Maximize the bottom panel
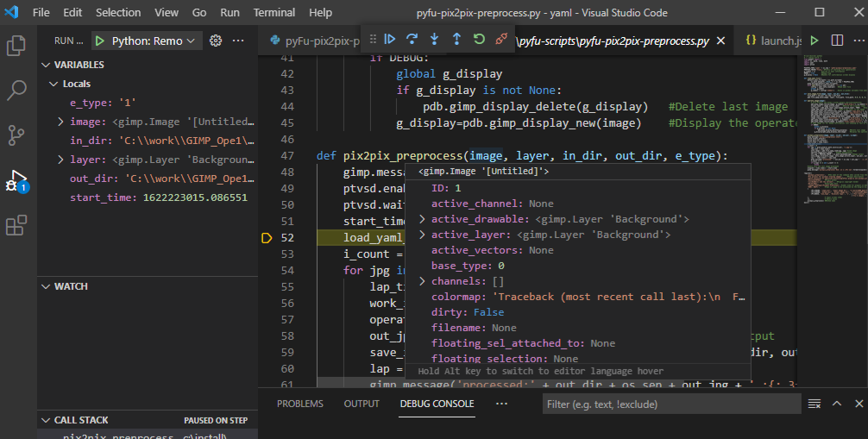 point(837,405)
